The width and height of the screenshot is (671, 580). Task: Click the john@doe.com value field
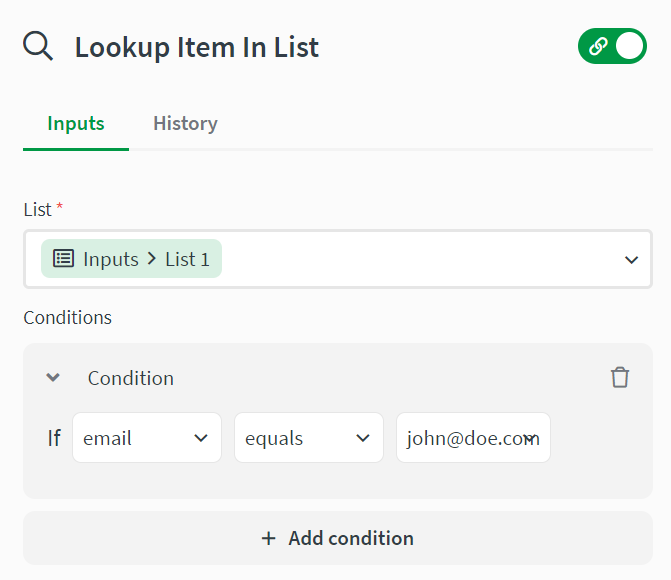[x=473, y=438]
